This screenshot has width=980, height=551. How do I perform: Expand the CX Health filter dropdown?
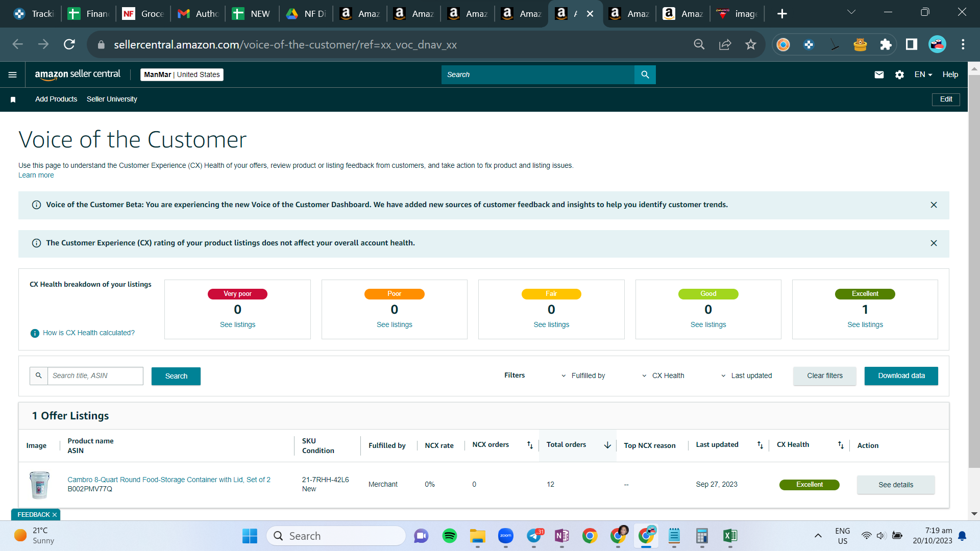(663, 376)
